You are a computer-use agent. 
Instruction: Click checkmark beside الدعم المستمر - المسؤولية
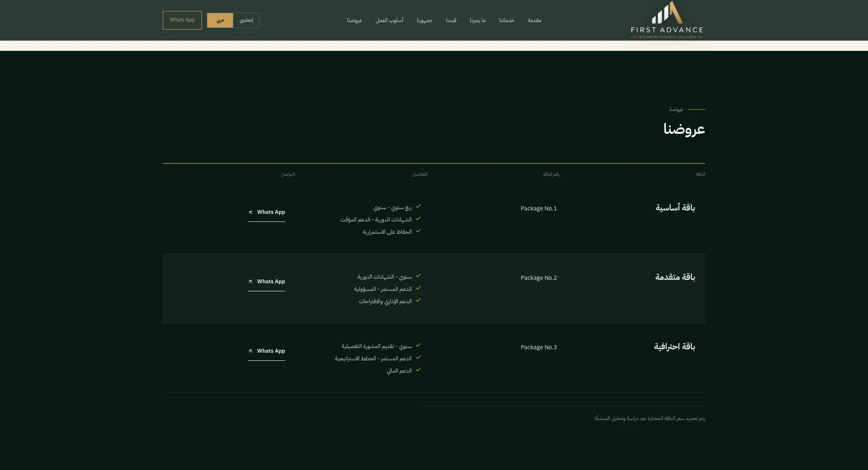click(418, 288)
